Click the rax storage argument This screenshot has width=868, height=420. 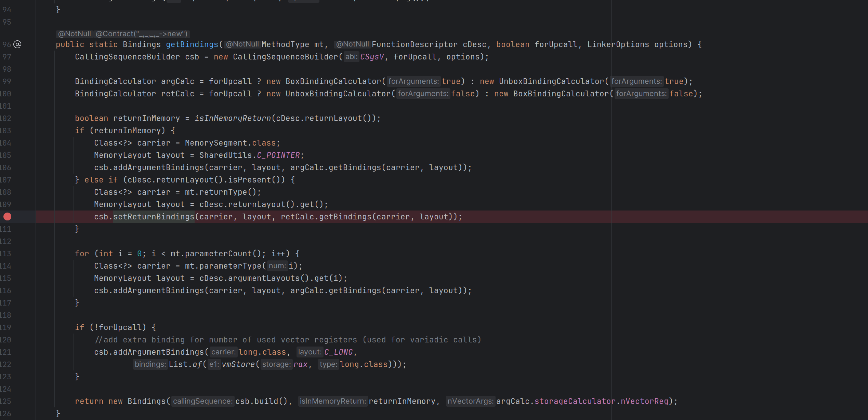[x=301, y=364]
